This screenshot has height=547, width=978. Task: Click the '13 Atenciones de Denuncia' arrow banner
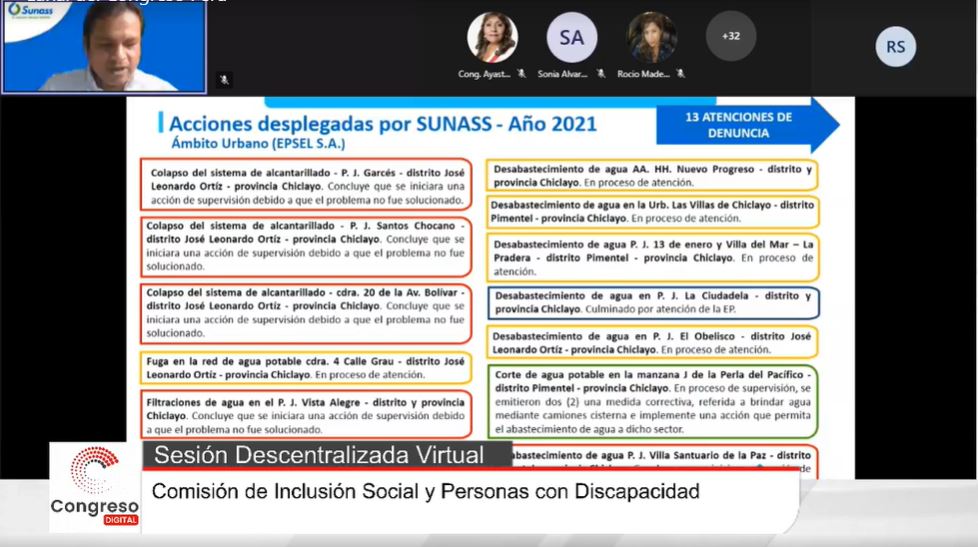748,125
